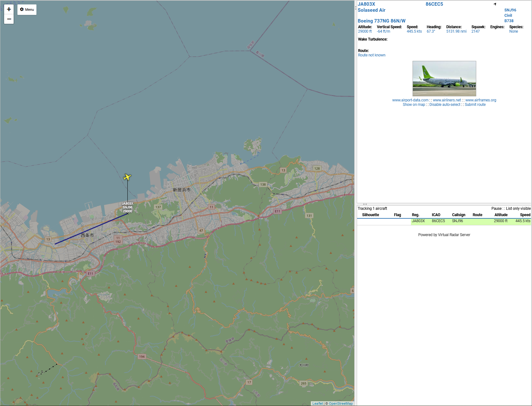Open the Menu gear button
The image size is (532, 406).
[x=27, y=10]
